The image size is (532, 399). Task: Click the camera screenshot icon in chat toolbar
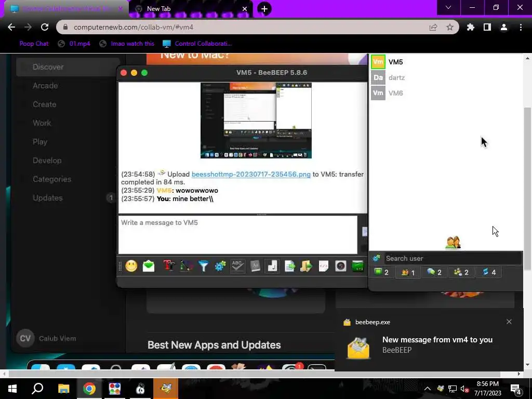tap(341, 266)
